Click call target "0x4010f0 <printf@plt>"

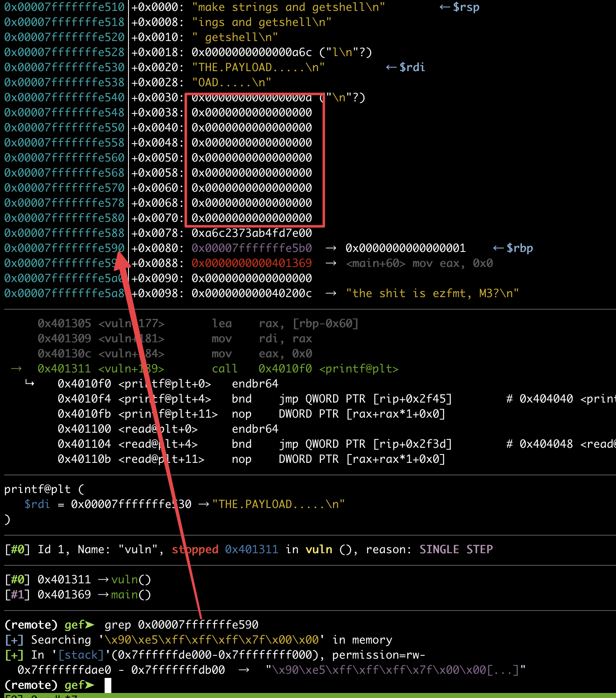(329, 369)
